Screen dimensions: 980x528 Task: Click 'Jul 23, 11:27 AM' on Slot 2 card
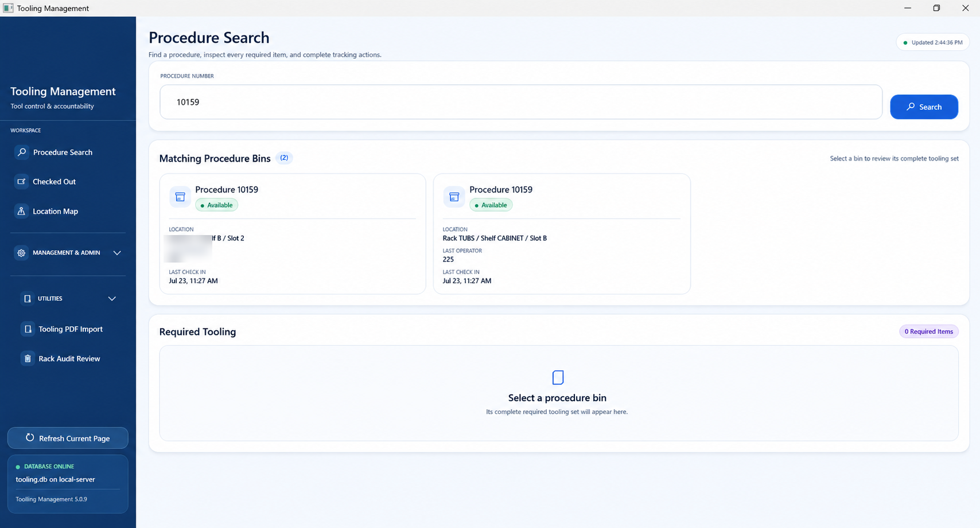(193, 281)
